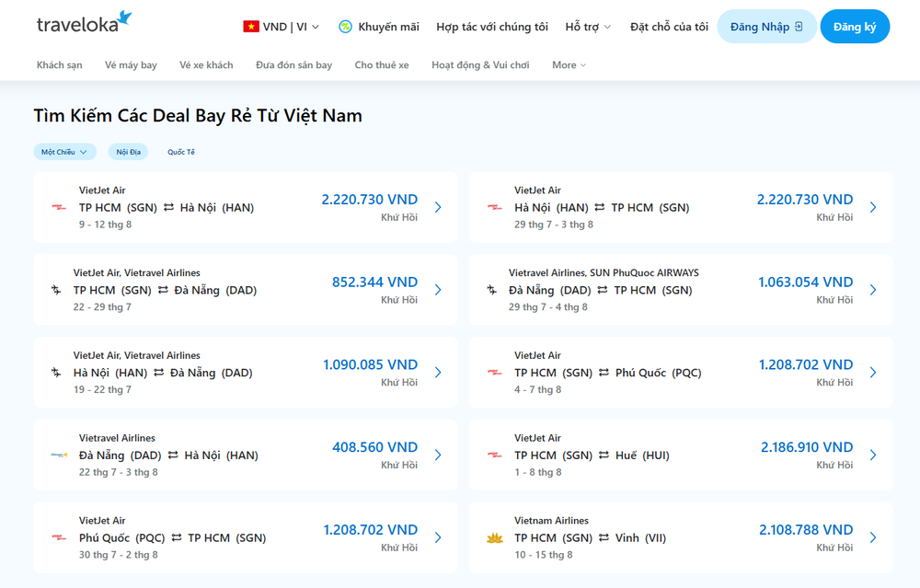This screenshot has height=588, width=920.
Task: Open arrow for TP HCM to Hà Nội deal
Action: (x=438, y=207)
